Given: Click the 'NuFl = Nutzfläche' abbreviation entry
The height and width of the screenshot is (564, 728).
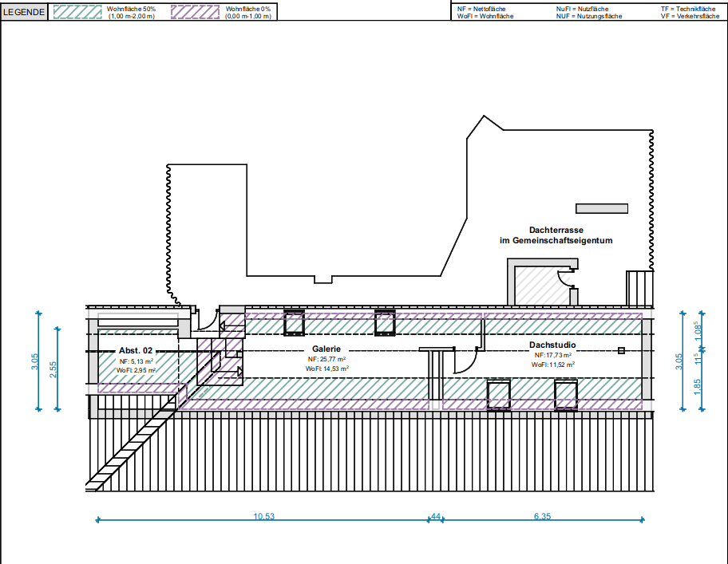Looking at the screenshot, I should point(582,9).
